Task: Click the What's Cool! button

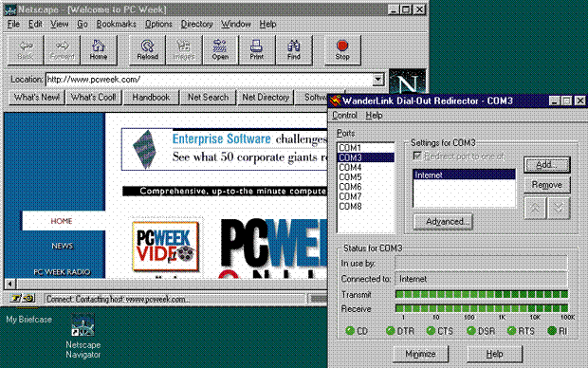Action: (93, 98)
